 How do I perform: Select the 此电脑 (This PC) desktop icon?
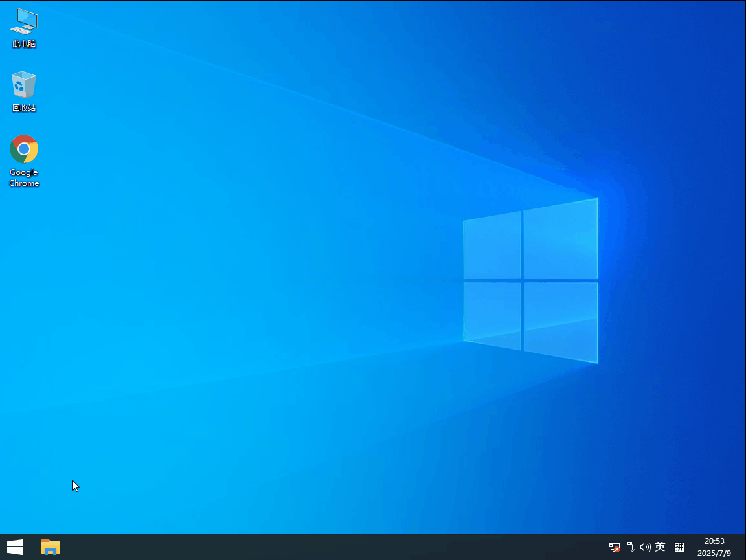[24, 21]
